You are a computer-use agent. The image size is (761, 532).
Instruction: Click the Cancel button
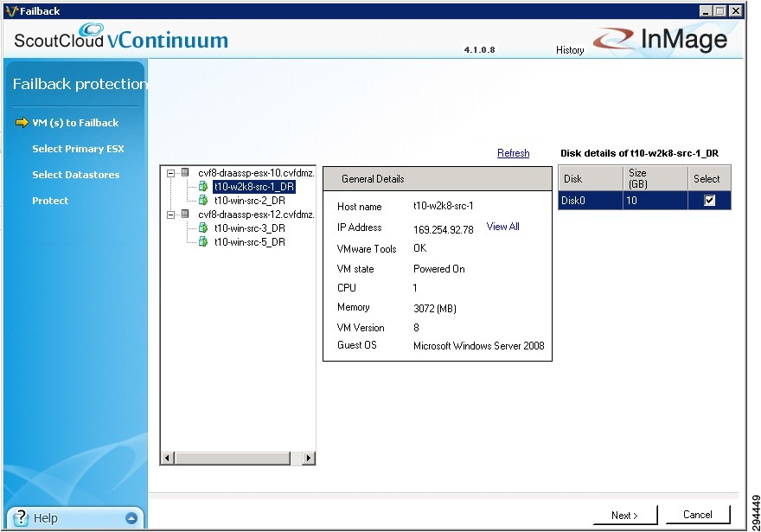coord(697,515)
